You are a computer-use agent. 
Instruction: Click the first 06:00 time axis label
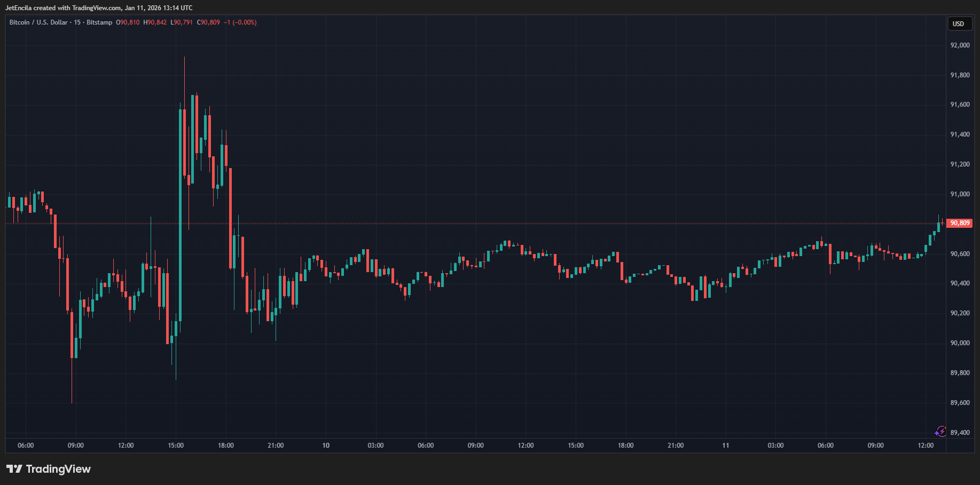coord(26,446)
